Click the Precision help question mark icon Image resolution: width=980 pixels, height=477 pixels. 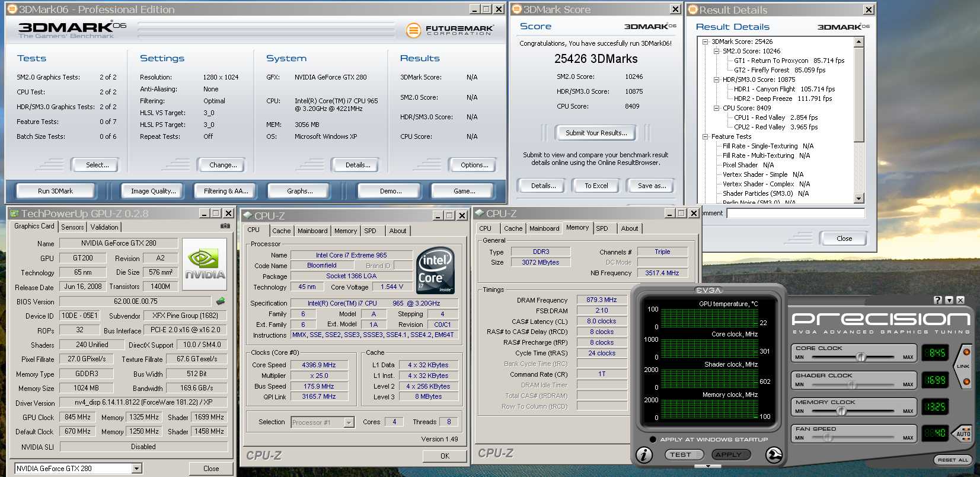pos(938,300)
